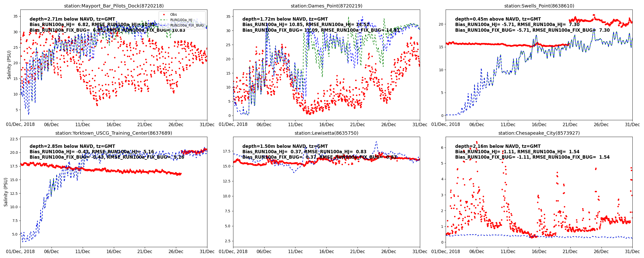This screenshot has height=258, width=644.
Task: Click the red Obs marker in the legend
Action: [x=164, y=15]
